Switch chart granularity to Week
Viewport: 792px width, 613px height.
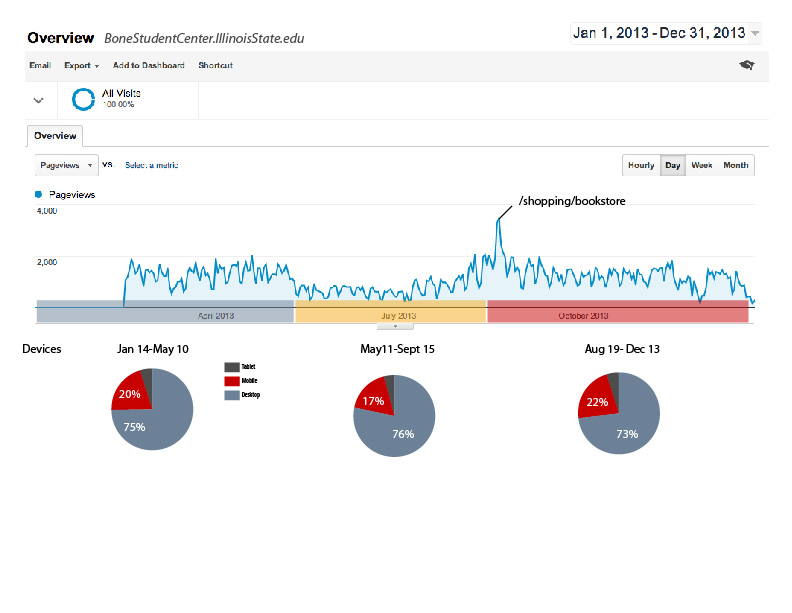[x=702, y=165]
